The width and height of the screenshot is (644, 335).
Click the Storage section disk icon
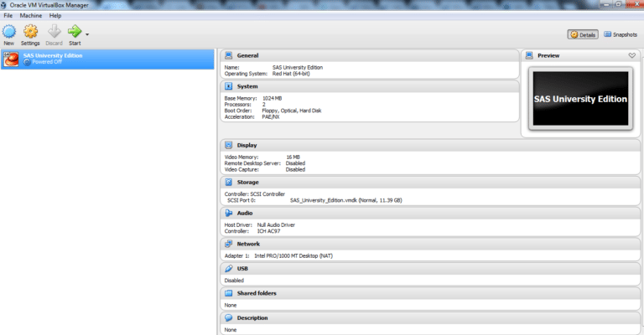click(229, 182)
